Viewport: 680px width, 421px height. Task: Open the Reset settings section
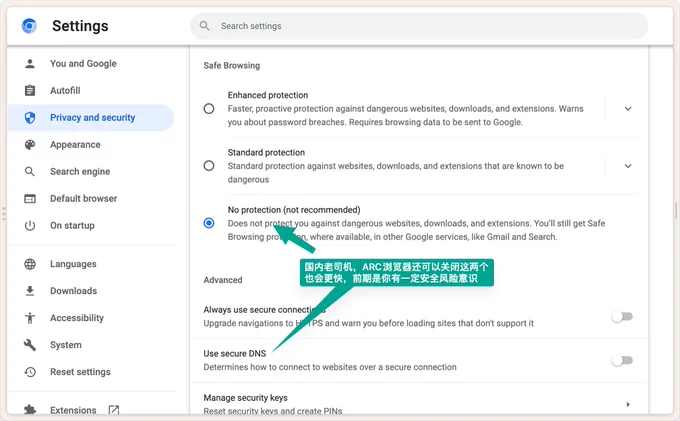91,372
